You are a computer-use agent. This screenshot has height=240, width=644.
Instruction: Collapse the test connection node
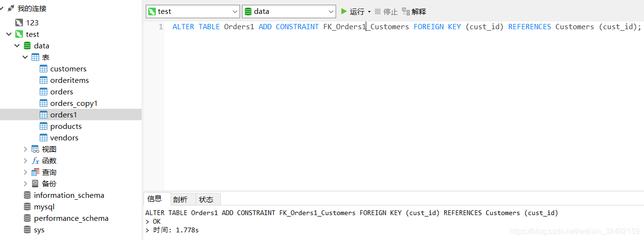[x=9, y=34]
